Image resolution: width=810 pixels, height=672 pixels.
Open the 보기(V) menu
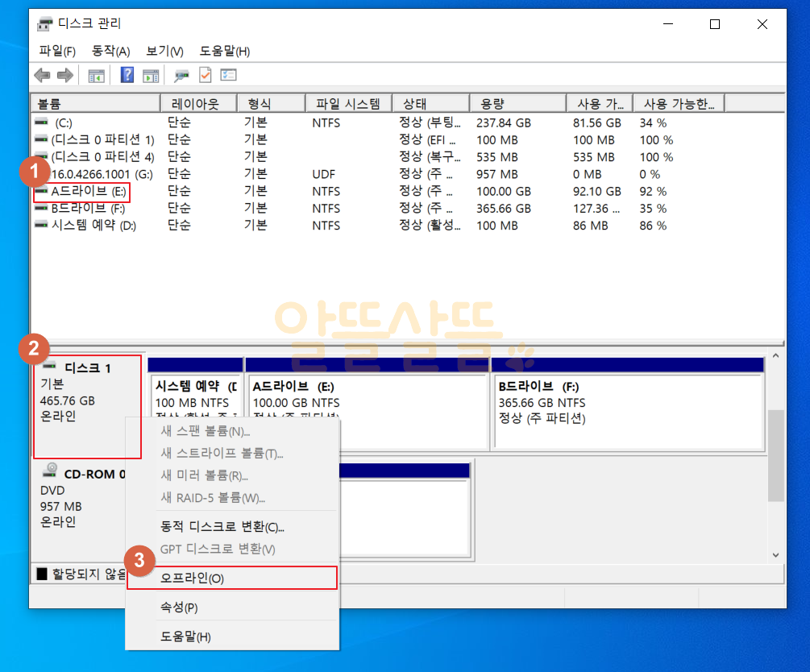click(164, 51)
